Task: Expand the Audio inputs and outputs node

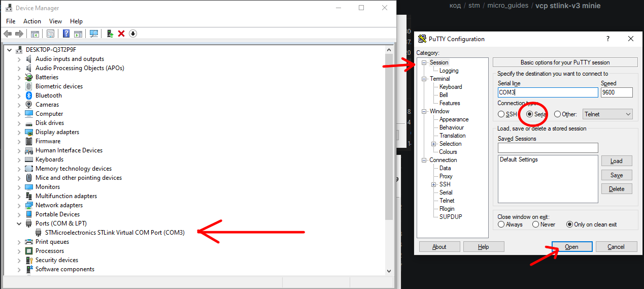Action: [19, 59]
